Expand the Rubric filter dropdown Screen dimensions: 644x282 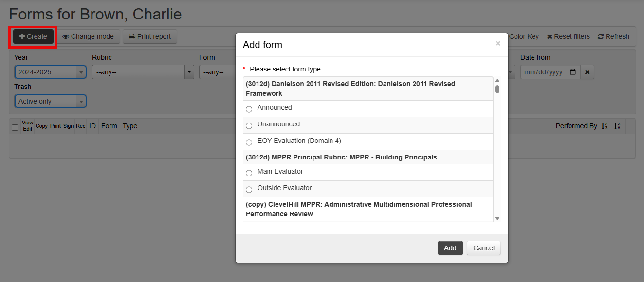click(143, 72)
